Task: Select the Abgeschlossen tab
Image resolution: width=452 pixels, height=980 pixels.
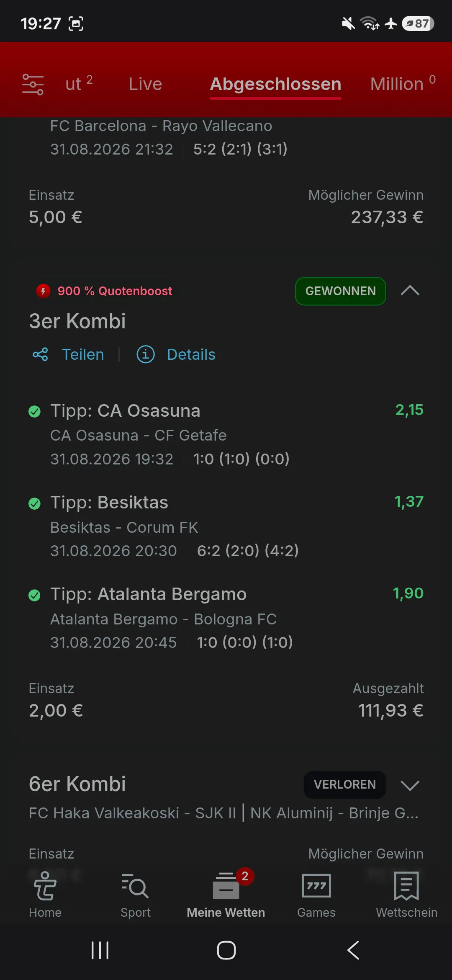Action: point(275,84)
